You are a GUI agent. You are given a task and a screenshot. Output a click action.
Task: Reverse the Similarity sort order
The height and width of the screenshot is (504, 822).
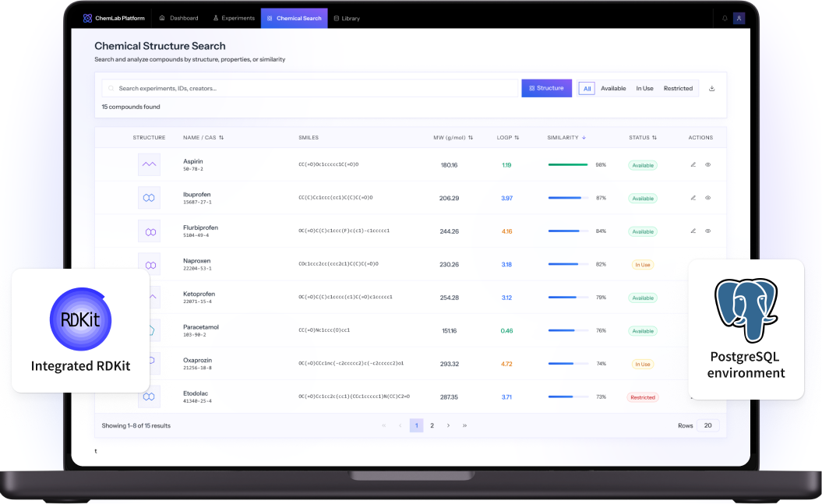pos(566,138)
